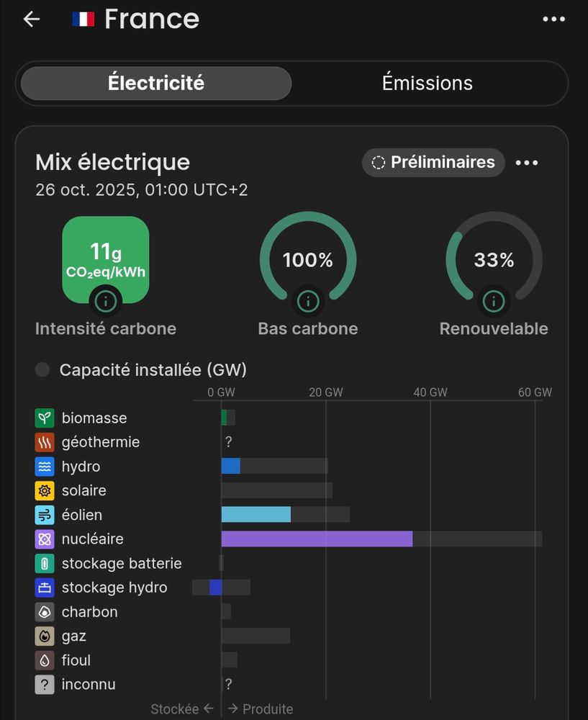Switch to the Émissions tab

427,83
